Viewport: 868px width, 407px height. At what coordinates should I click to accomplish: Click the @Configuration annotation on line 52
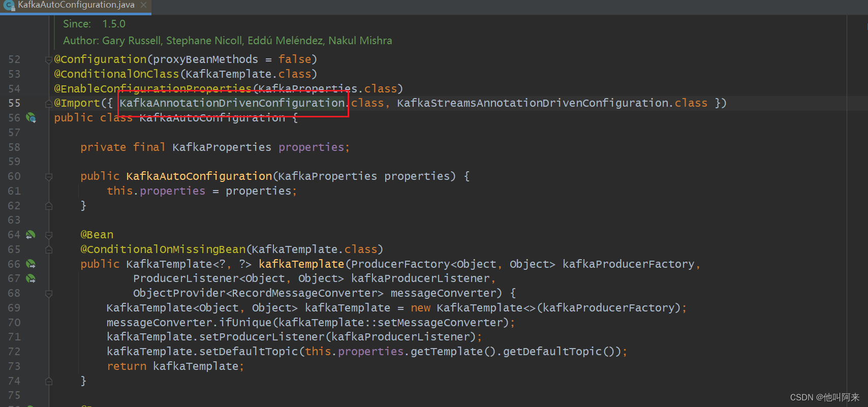click(101, 59)
